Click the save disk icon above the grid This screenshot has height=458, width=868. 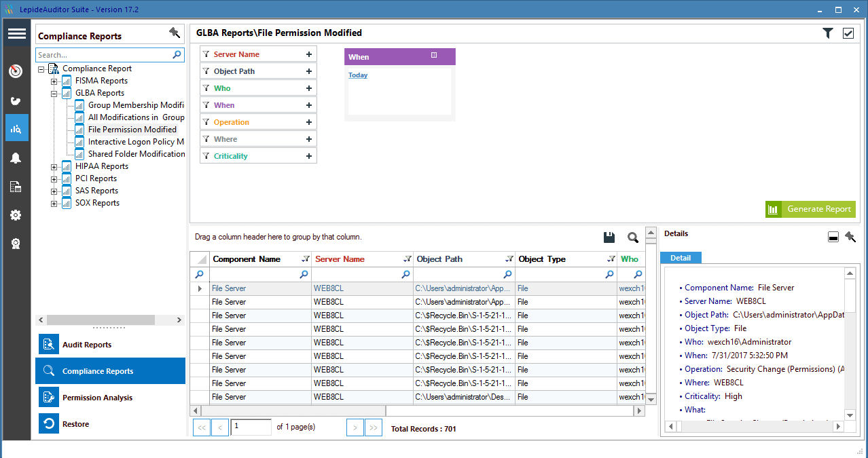tap(609, 237)
